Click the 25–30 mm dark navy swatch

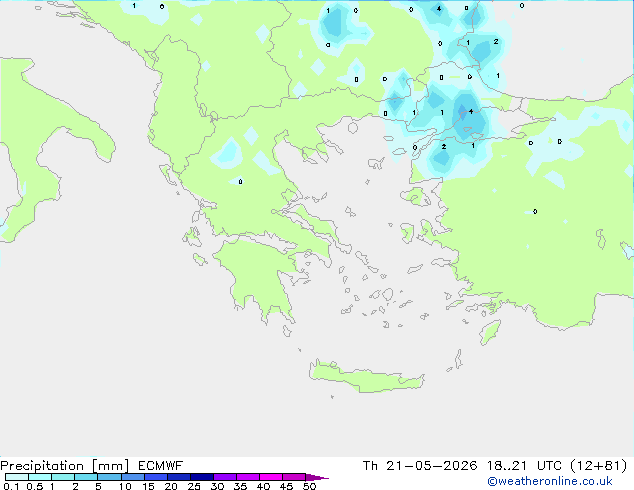[202, 477]
